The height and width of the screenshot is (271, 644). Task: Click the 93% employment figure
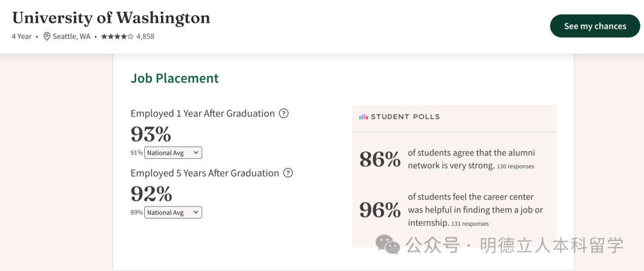click(x=151, y=134)
